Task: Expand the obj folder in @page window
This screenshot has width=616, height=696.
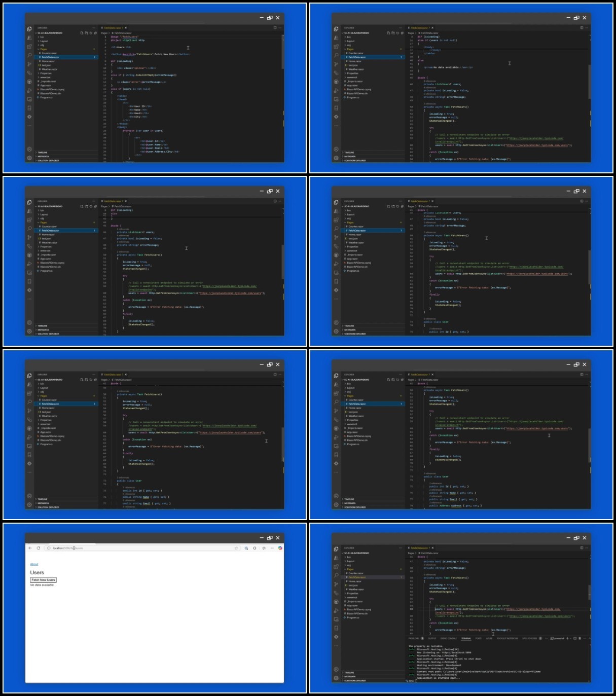Action: pyautogui.click(x=66, y=45)
